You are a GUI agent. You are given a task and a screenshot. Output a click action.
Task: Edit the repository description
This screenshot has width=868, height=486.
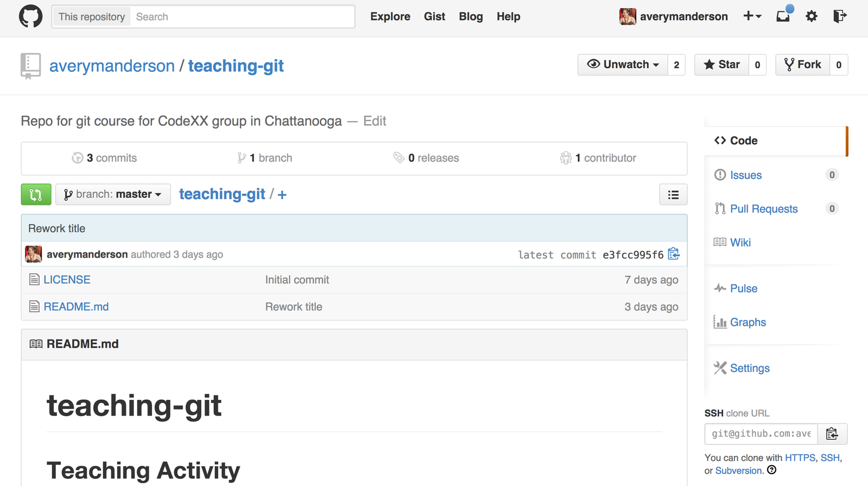click(x=374, y=121)
